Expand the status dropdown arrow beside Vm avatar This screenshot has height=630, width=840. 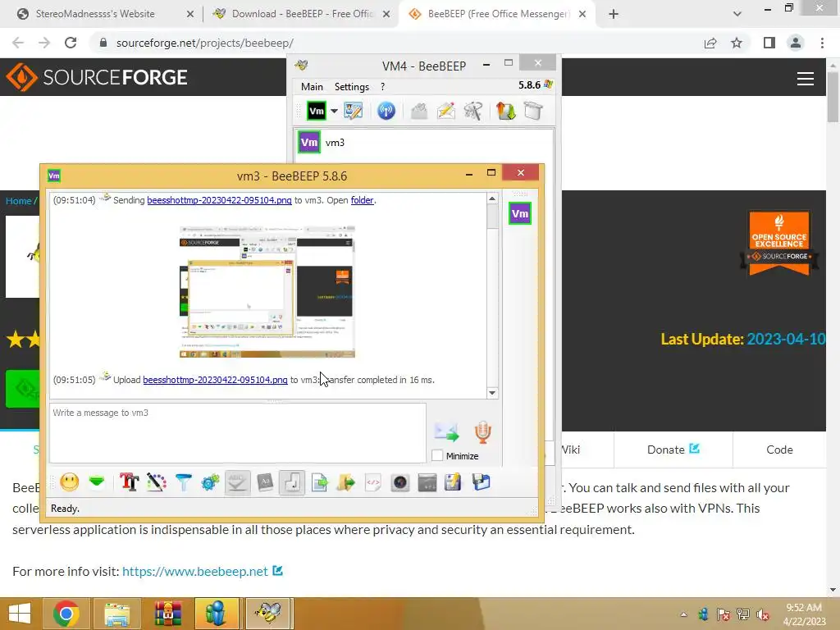(334, 111)
